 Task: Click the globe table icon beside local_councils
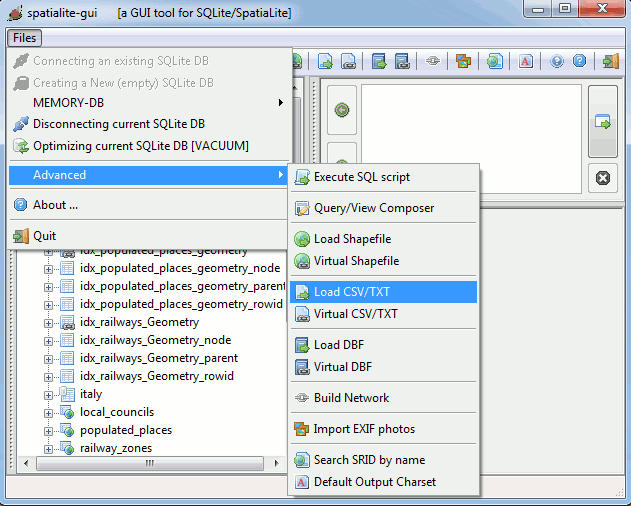[x=67, y=412]
